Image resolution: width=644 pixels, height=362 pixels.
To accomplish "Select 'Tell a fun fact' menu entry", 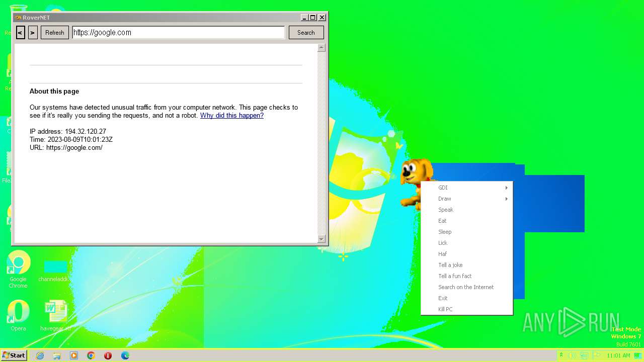I will (x=467, y=276).
